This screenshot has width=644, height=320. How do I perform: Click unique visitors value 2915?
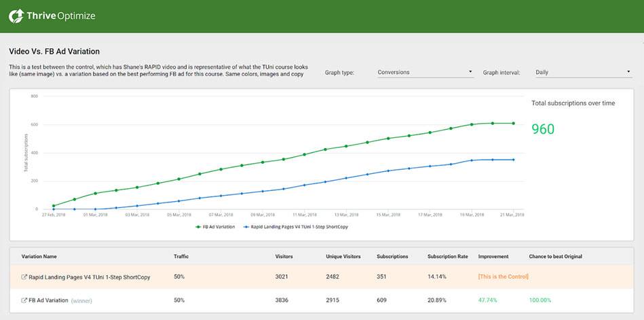[333, 300]
